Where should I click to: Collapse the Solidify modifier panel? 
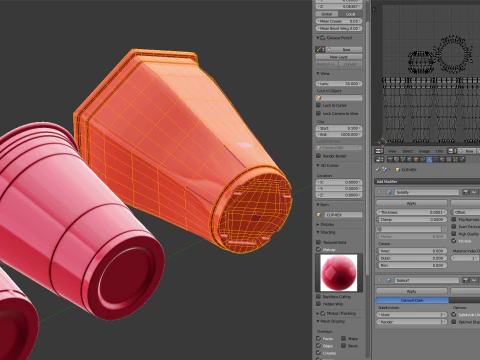pos(379,192)
